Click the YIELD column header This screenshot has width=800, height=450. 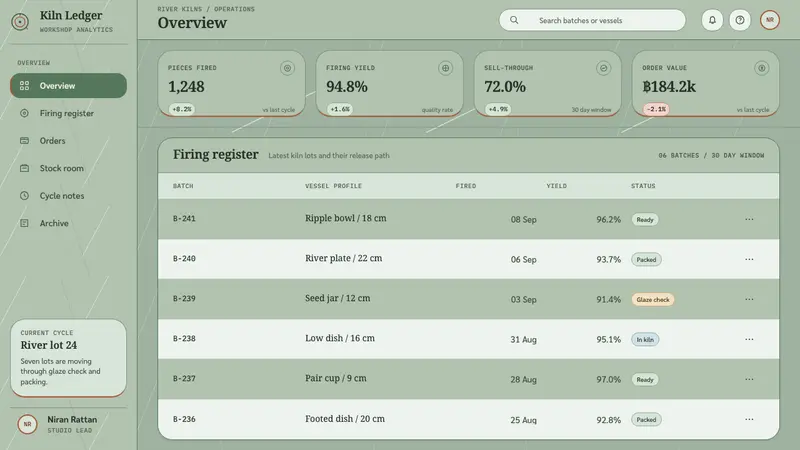557,186
